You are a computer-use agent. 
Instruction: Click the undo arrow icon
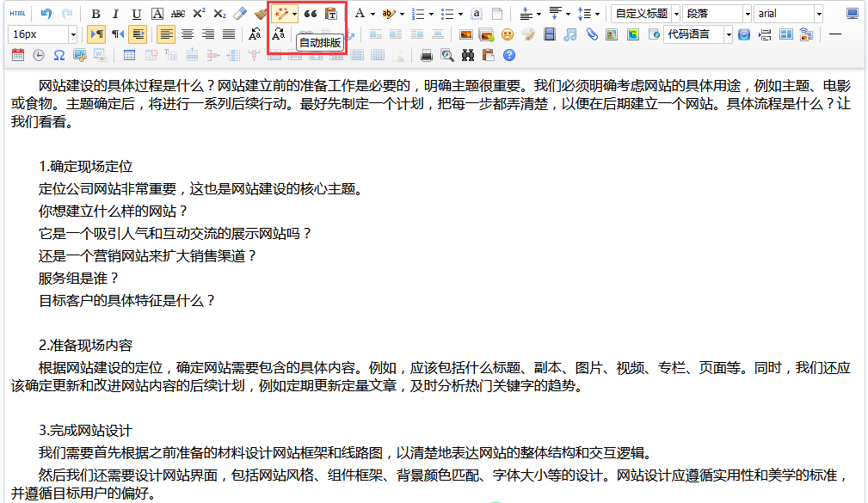[46, 14]
